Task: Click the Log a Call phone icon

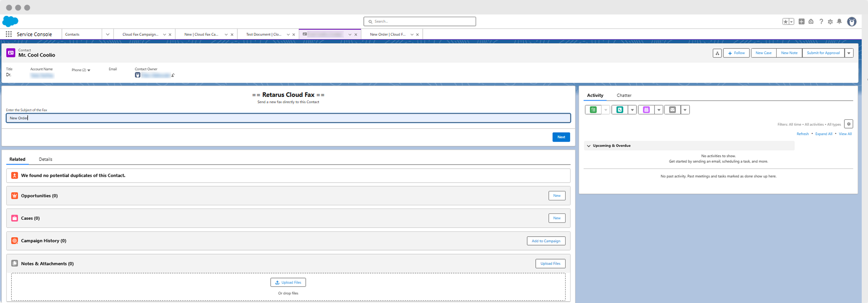Action: tap(619, 110)
